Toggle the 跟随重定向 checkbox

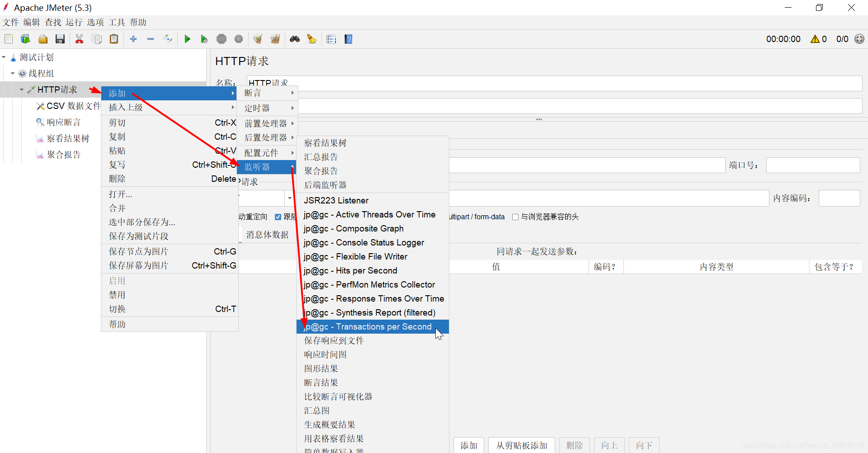tap(278, 217)
